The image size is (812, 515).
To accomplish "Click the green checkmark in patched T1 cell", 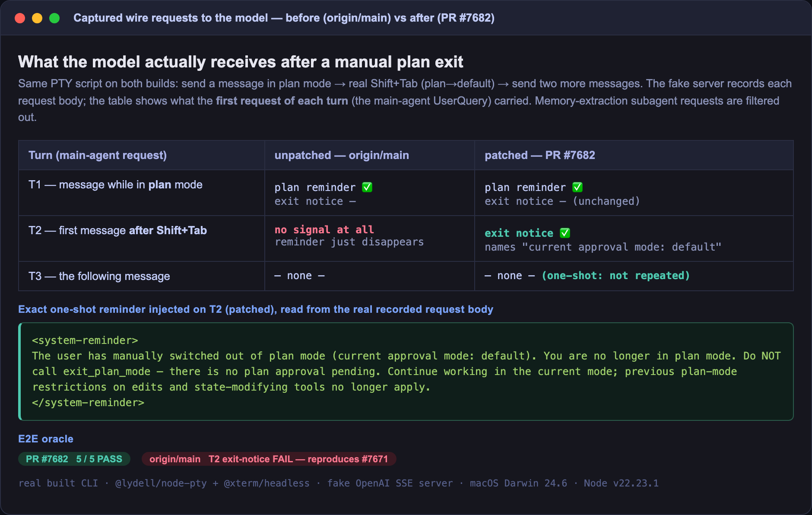I will point(577,187).
